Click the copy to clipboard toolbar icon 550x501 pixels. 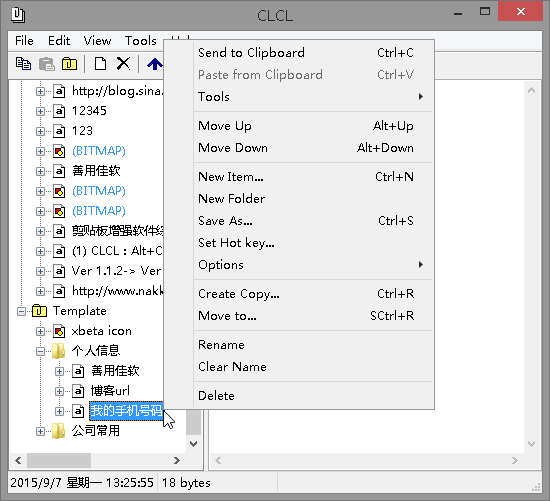coord(24,64)
